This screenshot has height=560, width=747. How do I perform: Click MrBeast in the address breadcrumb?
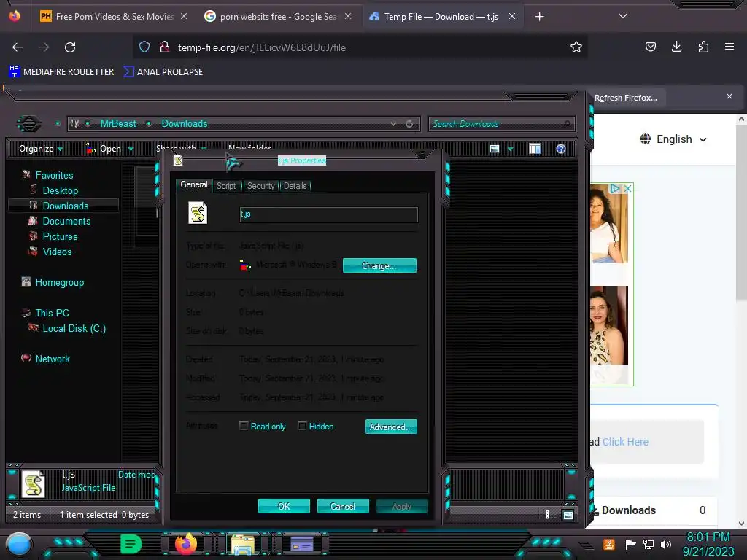(118, 123)
